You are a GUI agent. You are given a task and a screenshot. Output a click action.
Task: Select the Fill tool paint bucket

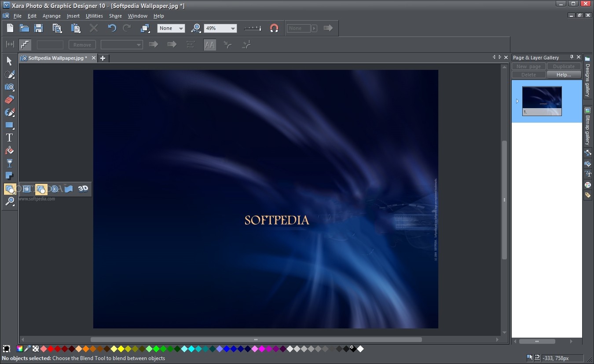tap(9, 151)
